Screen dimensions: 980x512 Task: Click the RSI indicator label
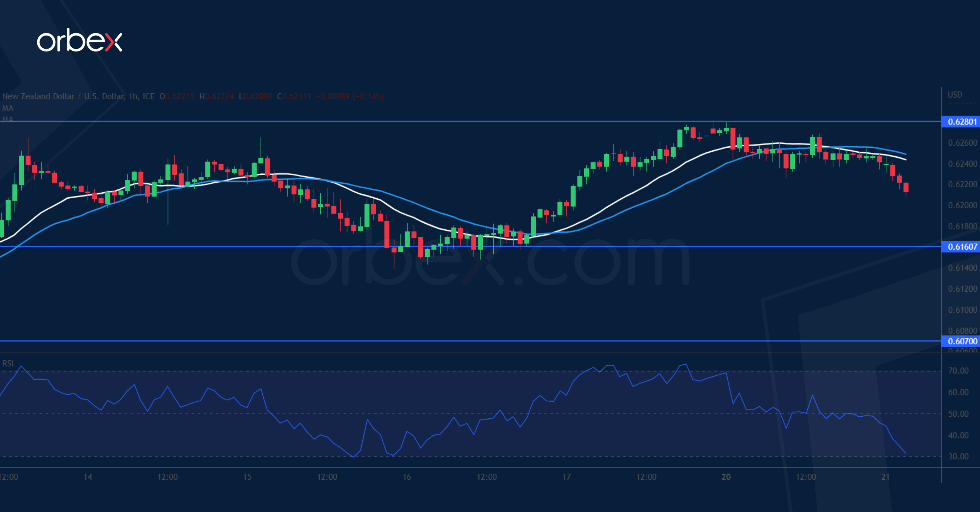pos(8,364)
